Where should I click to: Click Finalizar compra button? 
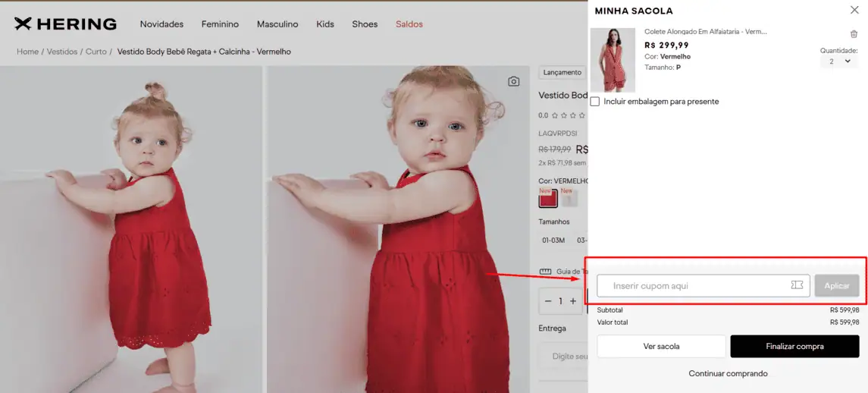point(794,347)
